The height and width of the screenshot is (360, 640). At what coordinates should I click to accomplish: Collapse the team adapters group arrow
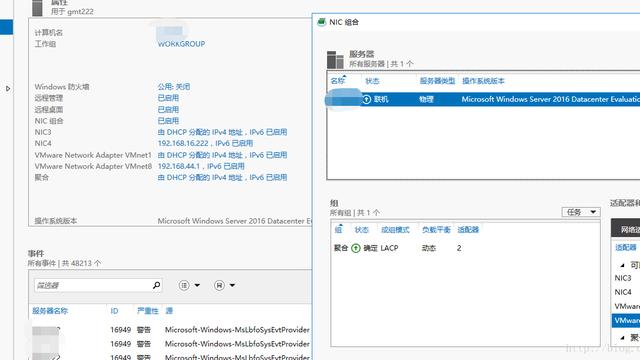622,337
